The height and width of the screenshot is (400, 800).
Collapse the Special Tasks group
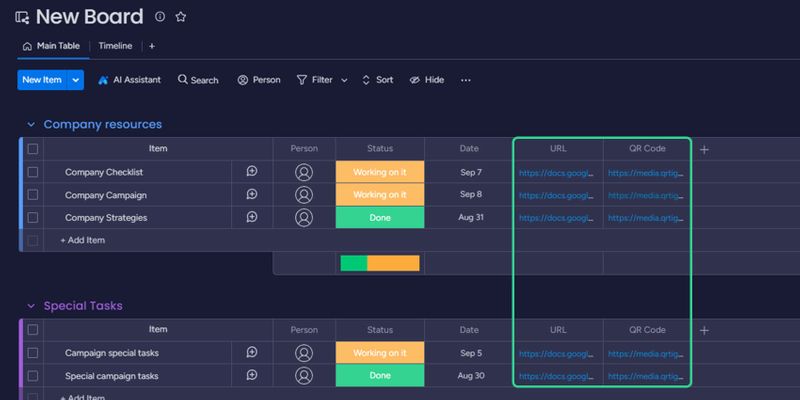31,306
